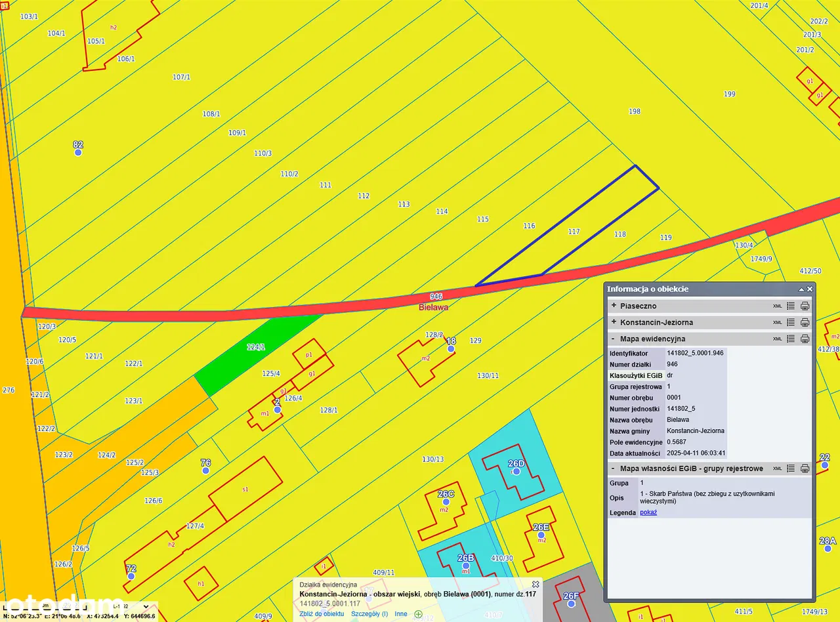Show list view for Mapa własności EGiB
The image size is (840, 622).
pos(791,468)
